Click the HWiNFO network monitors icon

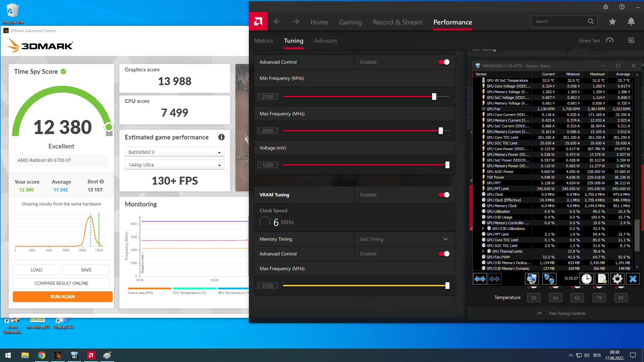click(549, 279)
